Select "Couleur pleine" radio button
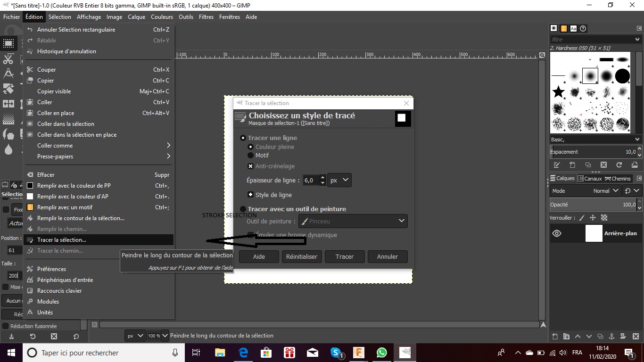 [x=251, y=147]
